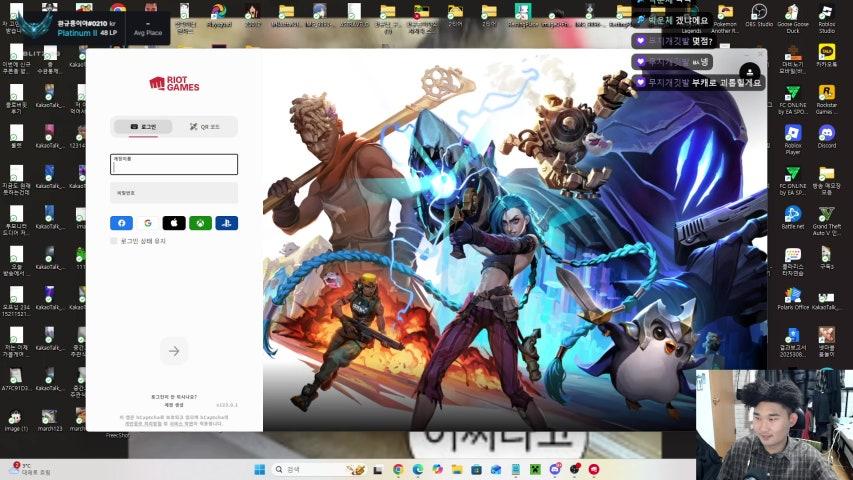
Task: Switch to the QR 코드 tab
Action: click(205, 127)
